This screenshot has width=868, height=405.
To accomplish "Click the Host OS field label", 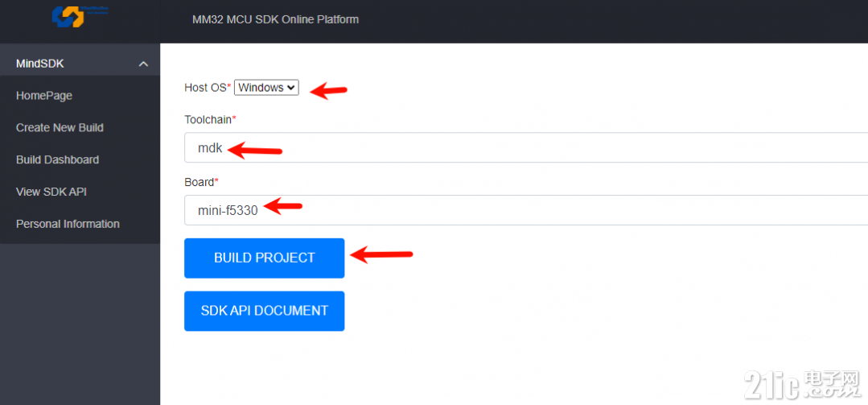I will 208,88.
